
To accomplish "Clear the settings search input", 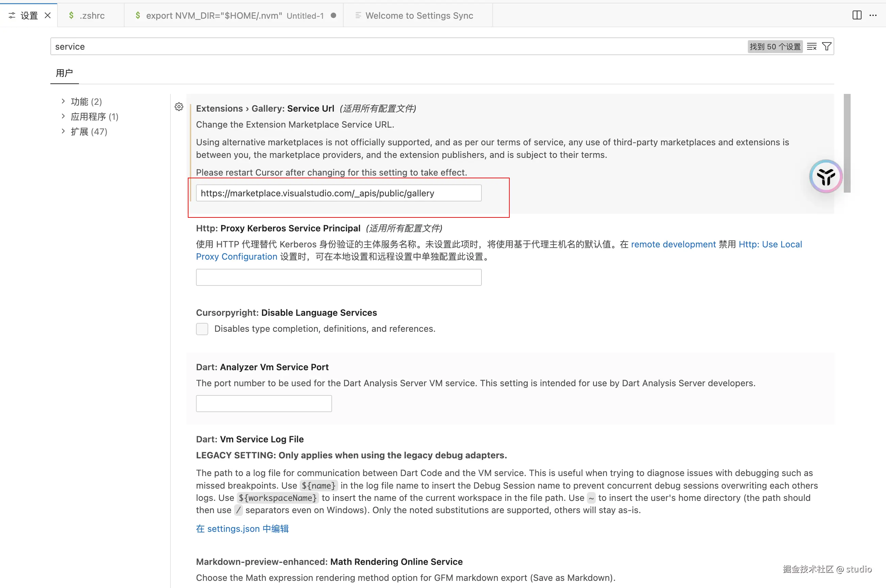I will tap(812, 47).
